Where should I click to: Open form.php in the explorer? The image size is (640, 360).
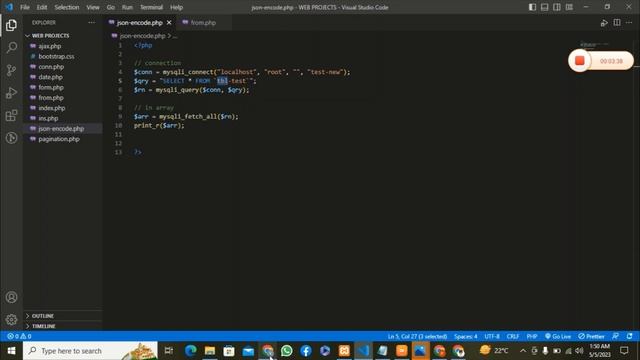tap(62, 87)
